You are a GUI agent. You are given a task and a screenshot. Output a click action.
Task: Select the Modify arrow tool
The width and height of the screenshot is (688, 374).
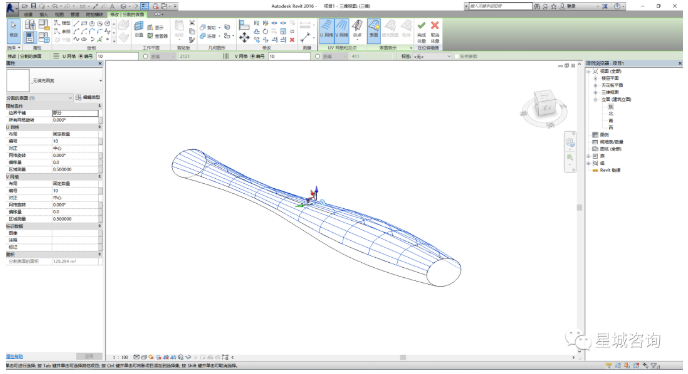point(14,30)
